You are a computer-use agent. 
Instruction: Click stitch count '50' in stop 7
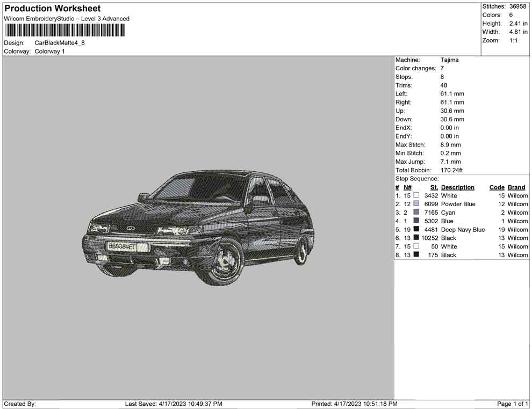tap(435, 246)
